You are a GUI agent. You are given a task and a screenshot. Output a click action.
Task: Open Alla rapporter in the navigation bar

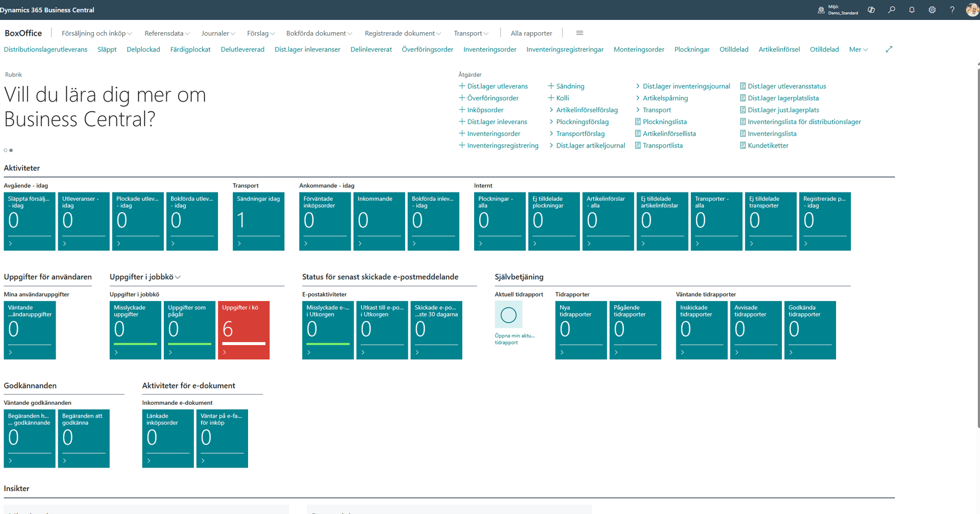click(x=531, y=33)
